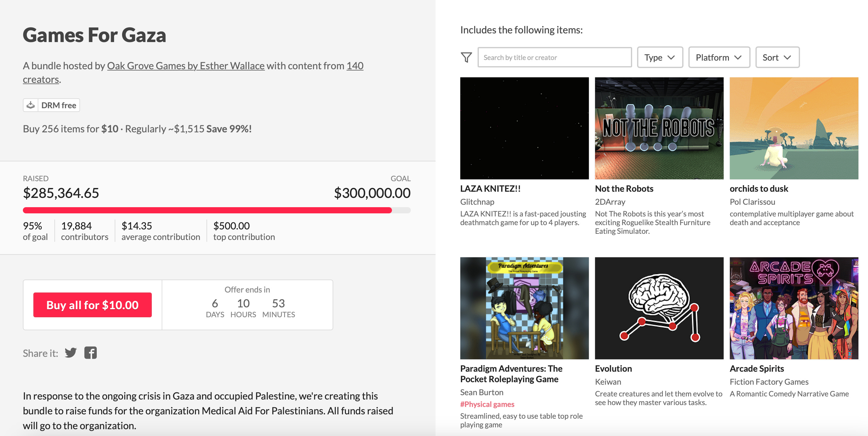The height and width of the screenshot is (436, 868).
Task: Click the Evolution title link
Action: click(x=613, y=369)
